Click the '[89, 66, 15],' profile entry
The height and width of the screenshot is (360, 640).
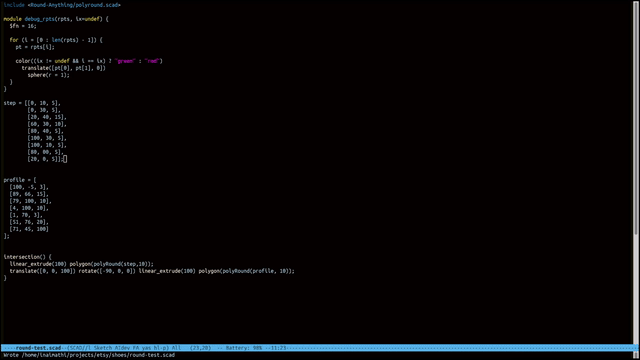(29, 194)
